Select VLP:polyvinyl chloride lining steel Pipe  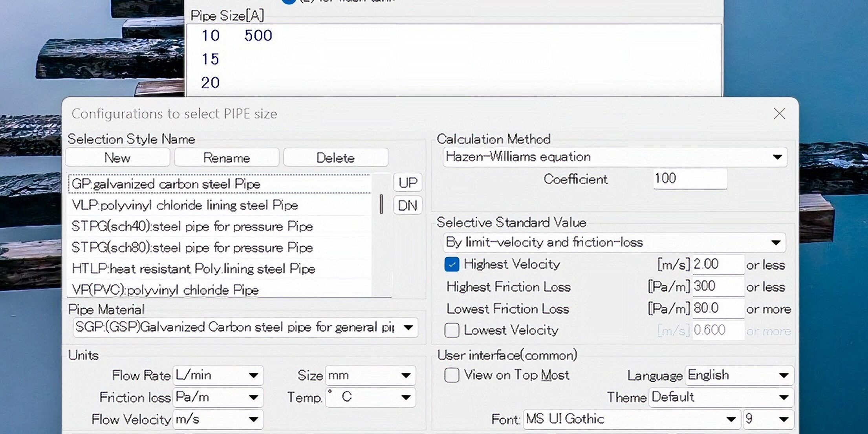tap(219, 205)
